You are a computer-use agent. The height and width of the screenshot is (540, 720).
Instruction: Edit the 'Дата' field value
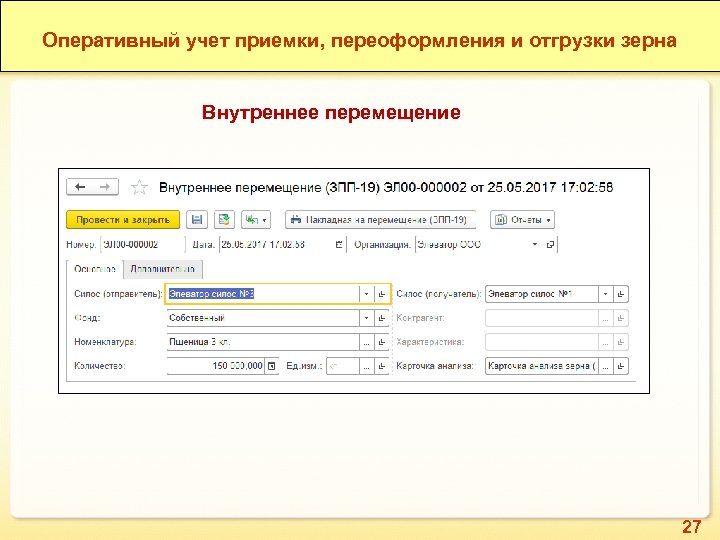[x=276, y=244]
